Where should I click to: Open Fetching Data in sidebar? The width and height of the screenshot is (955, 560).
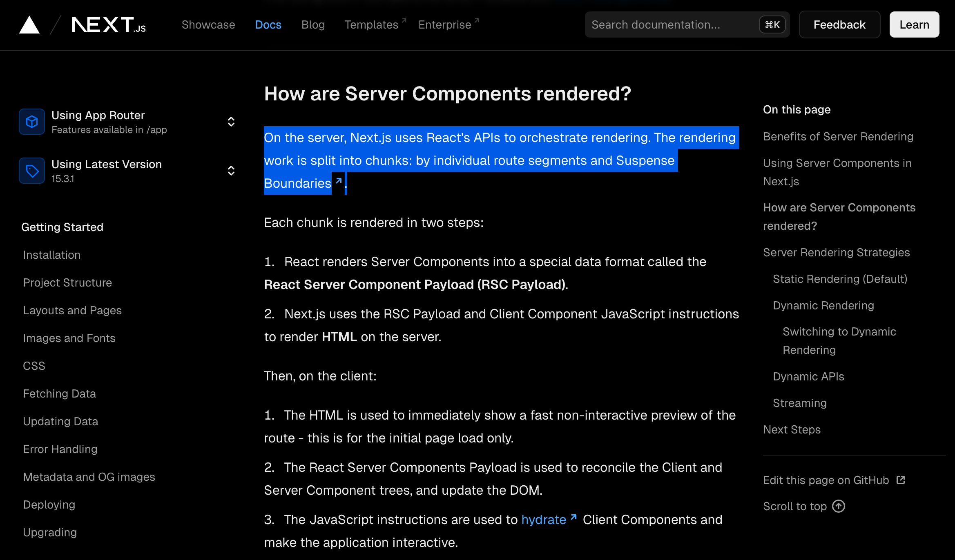(59, 393)
